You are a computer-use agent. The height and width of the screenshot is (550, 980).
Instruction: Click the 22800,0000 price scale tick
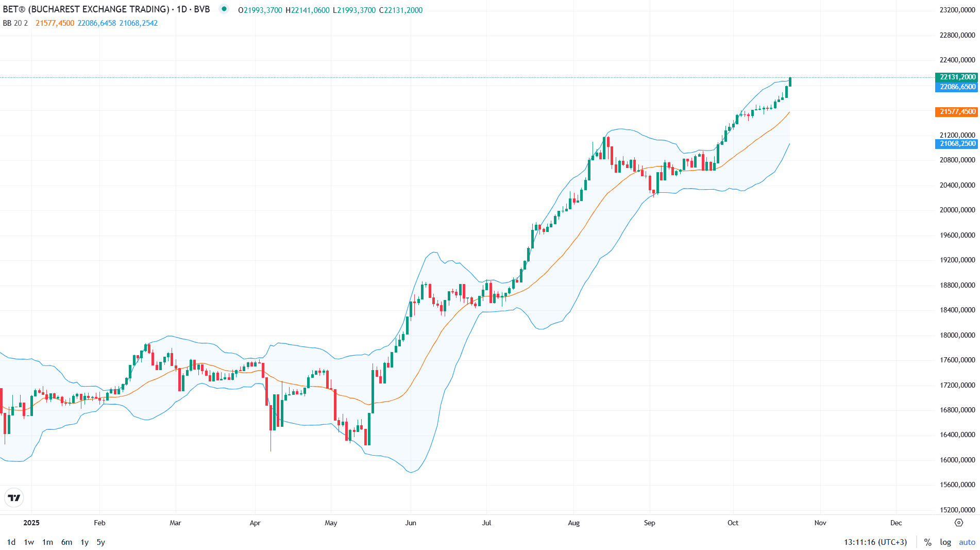click(957, 35)
